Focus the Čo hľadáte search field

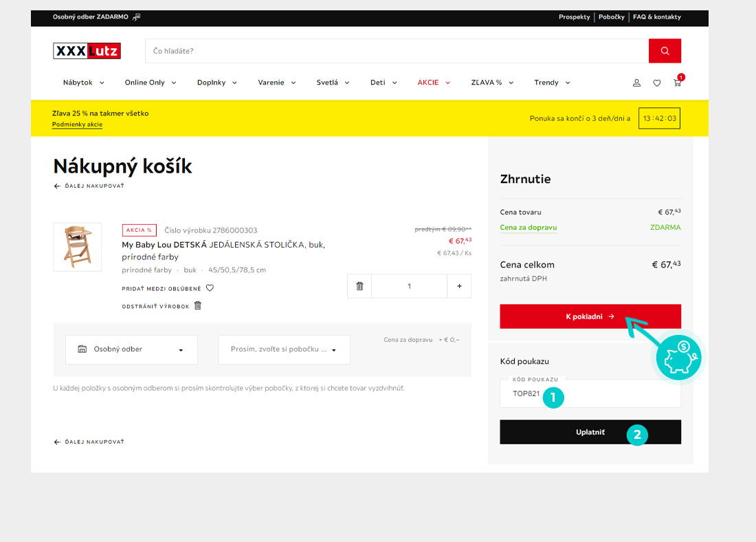pyautogui.click(x=397, y=51)
